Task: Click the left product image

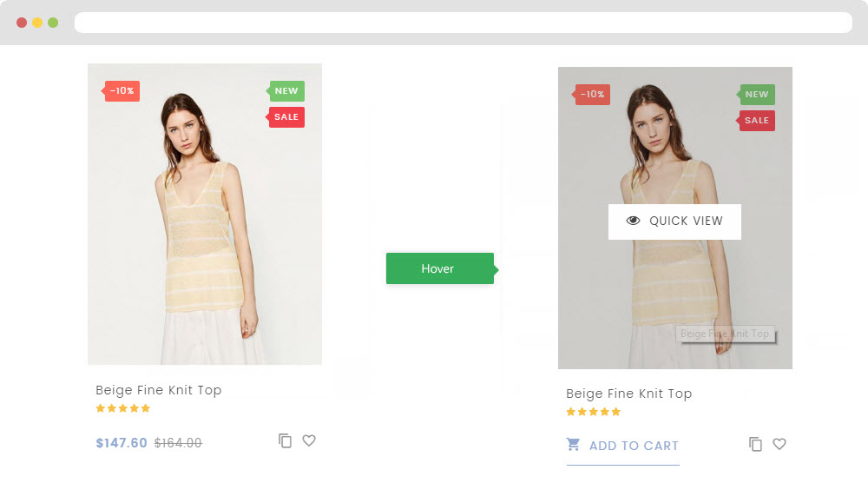Action: [205, 214]
